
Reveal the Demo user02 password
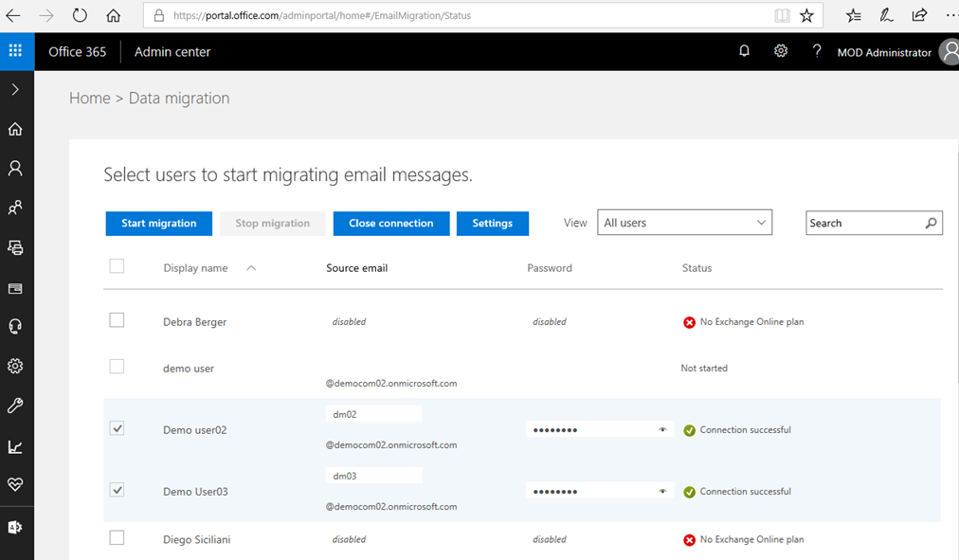point(662,430)
